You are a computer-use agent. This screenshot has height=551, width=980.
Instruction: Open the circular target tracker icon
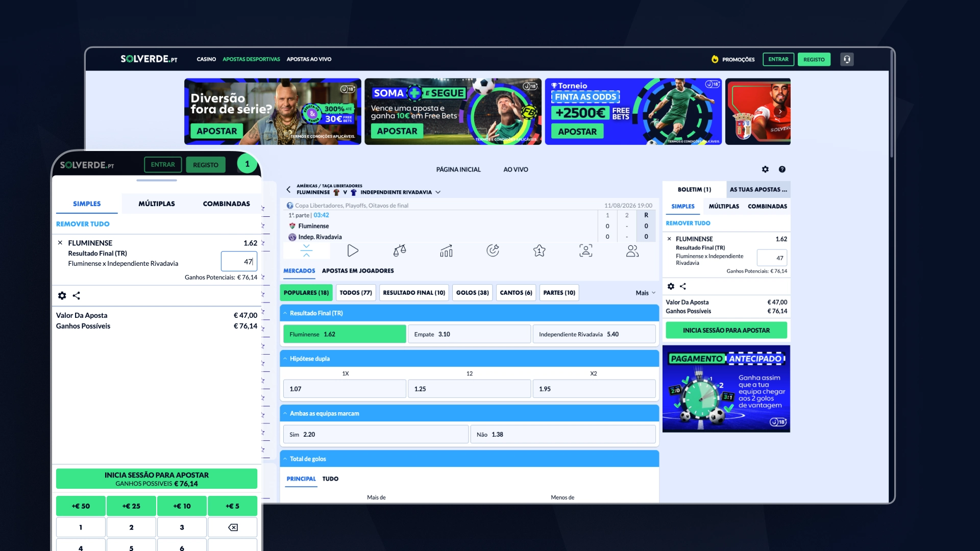[x=493, y=251]
